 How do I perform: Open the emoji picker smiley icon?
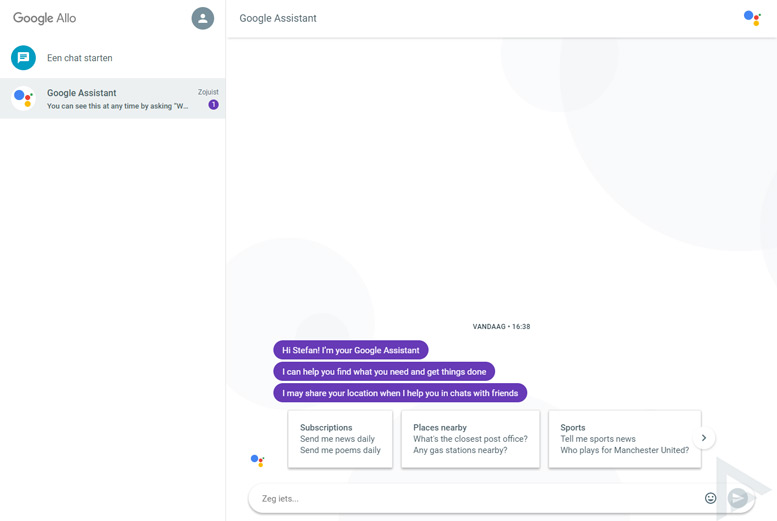(710, 498)
